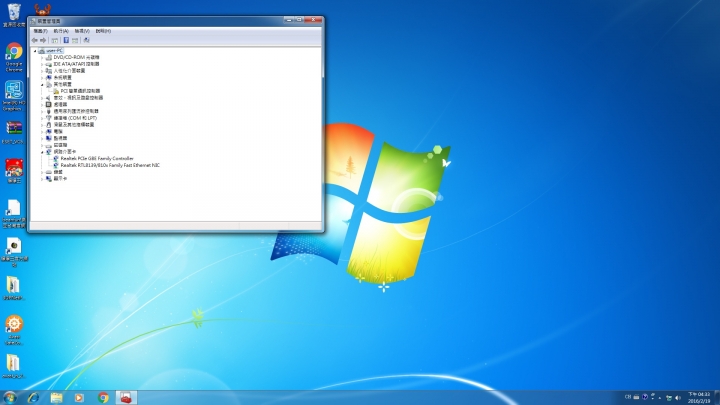Select the 監視器 (Monitors) row
720x405 pixels.
(x=56, y=138)
